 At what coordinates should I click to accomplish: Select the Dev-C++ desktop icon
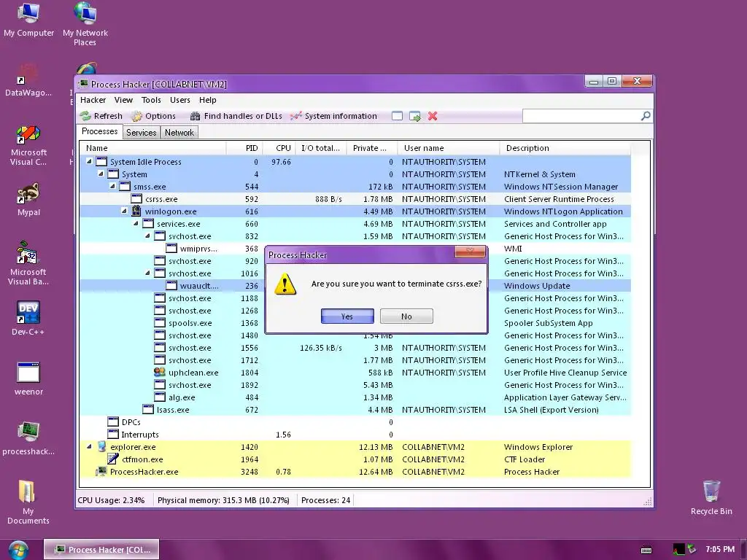28,318
